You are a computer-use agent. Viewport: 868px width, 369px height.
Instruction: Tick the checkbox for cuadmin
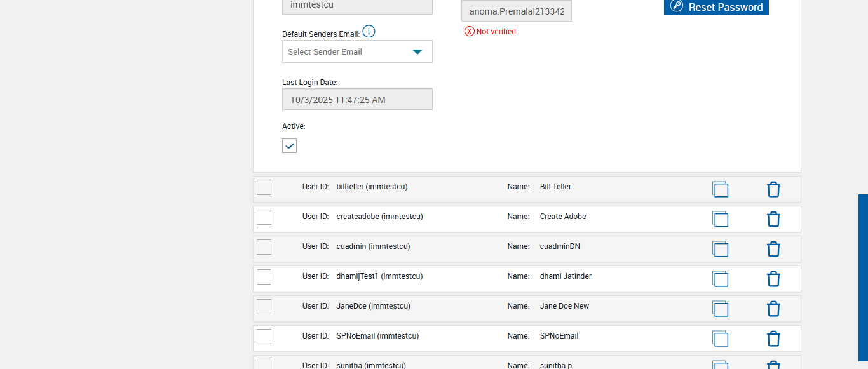[x=264, y=247]
